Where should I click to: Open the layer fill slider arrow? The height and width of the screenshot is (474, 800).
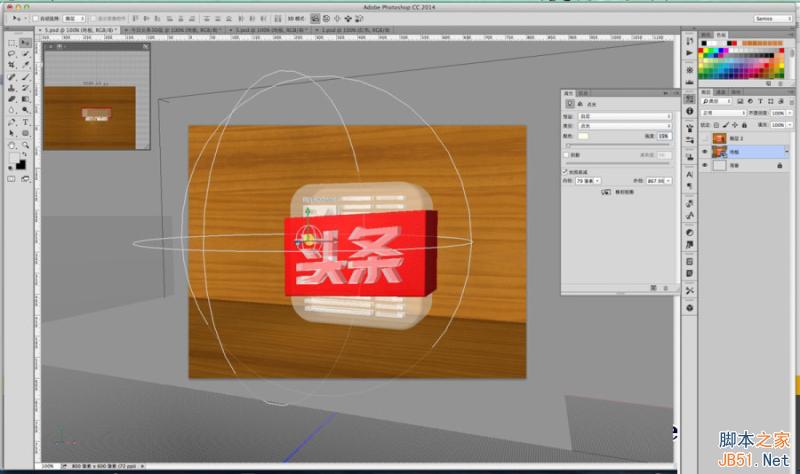[790, 125]
